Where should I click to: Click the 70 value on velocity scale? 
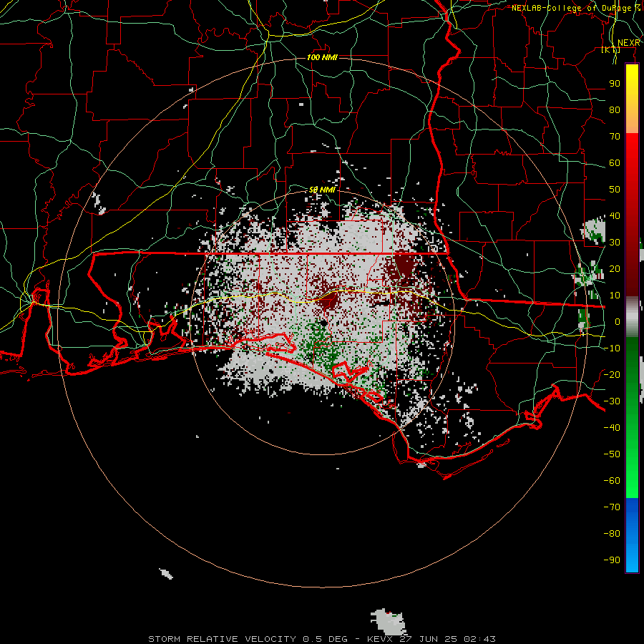[x=615, y=137]
